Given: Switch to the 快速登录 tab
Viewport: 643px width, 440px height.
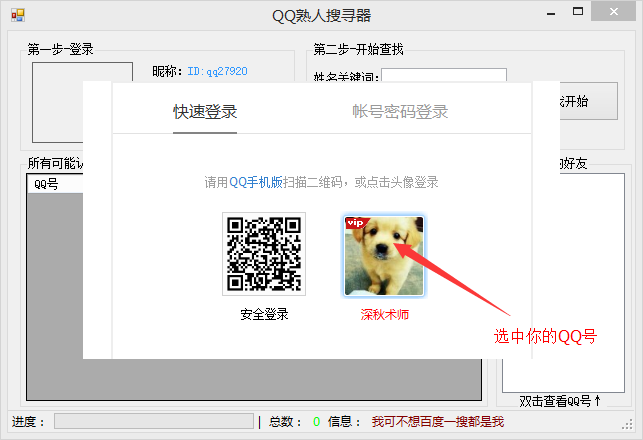Looking at the screenshot, I should 205,112.
